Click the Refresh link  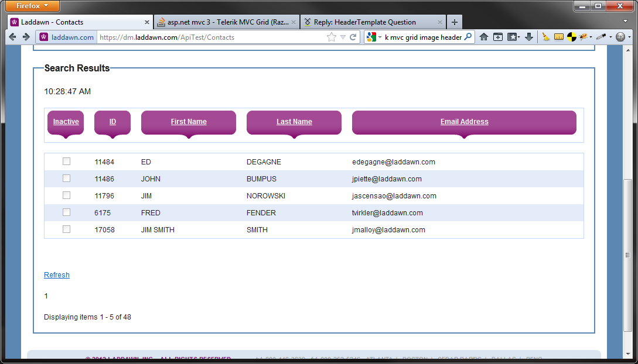(x=57, y=275)
